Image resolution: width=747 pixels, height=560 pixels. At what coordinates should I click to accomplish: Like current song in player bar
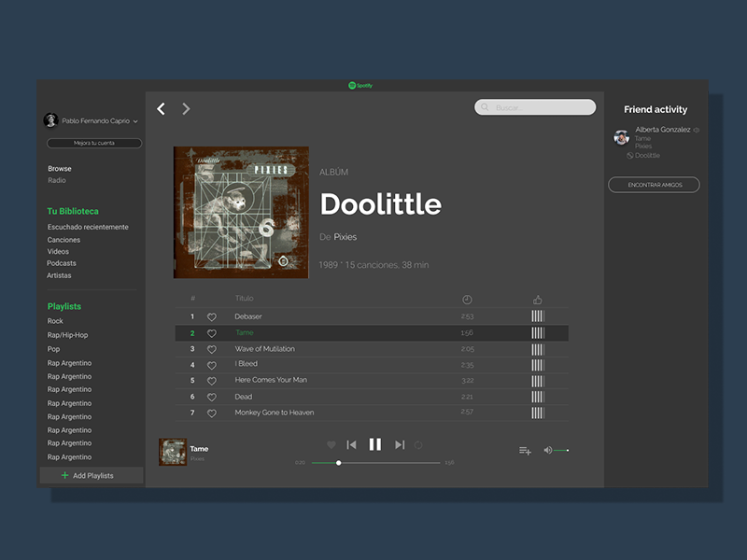pyautogui.click(x=331, y=445)
